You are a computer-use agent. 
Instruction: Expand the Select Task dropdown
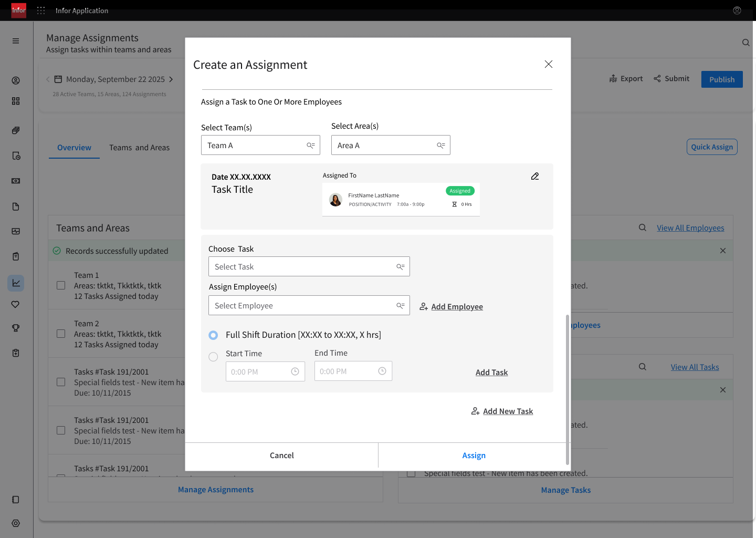point(309,266)
